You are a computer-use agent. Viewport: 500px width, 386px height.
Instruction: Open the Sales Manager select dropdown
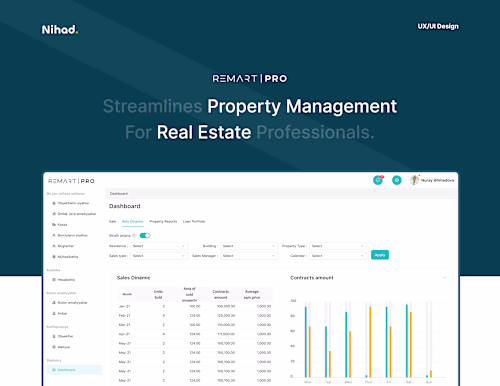click(x=249, y=256)
